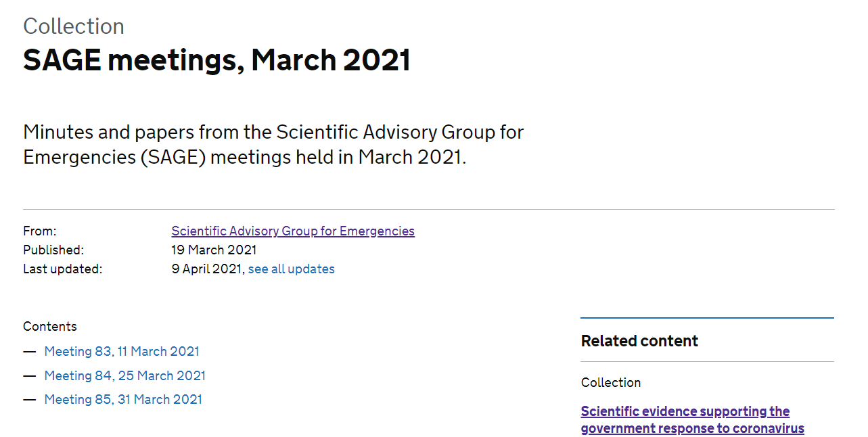Click the '19 March 2021' published date

click(x=214, y=250)
